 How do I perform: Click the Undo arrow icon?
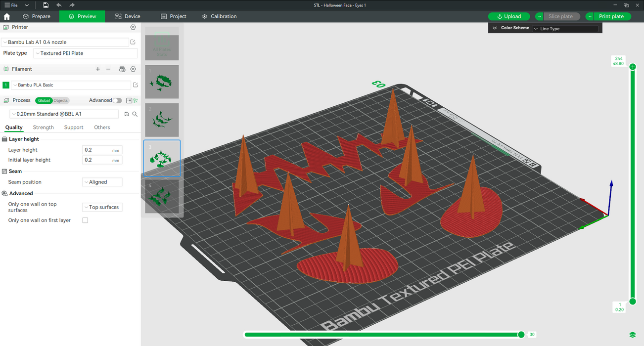tap(59, 5)
